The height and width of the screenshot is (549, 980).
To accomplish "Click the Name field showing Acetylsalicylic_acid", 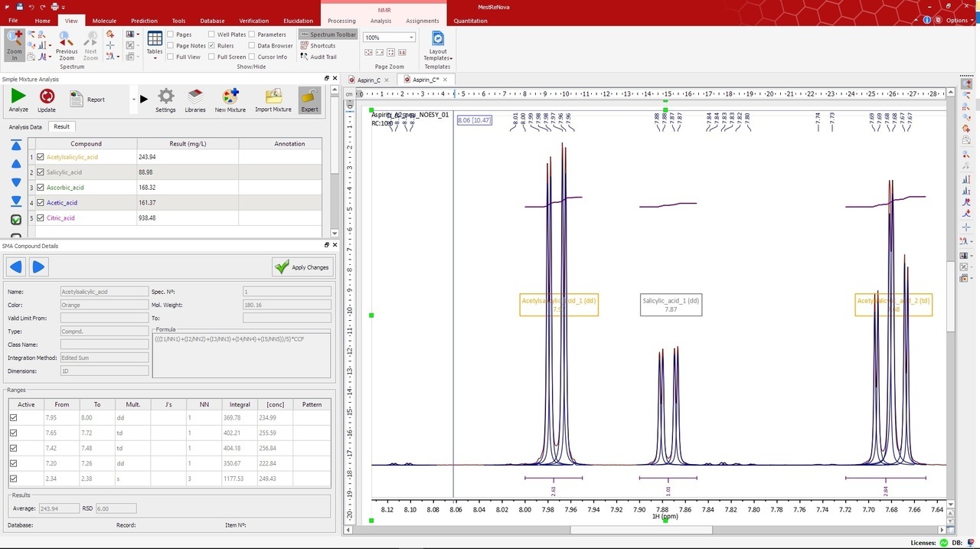I will pyautogui.click(x=104, y=292).
